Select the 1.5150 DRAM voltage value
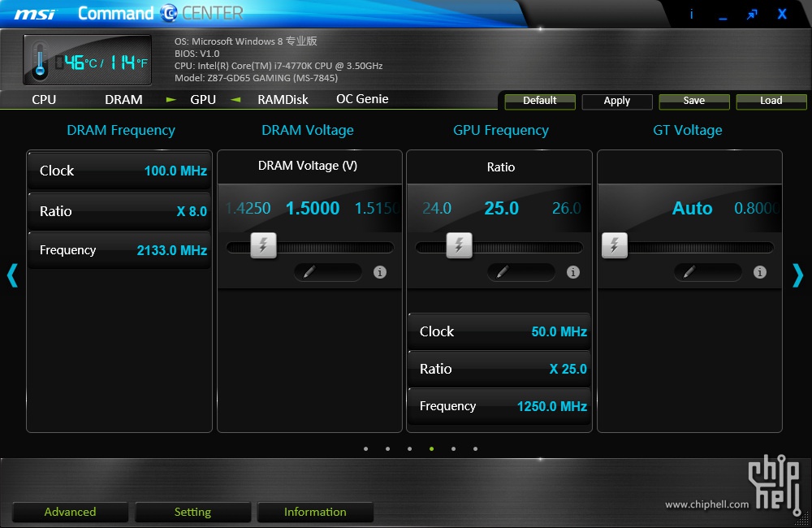812x528 pixels. [x=377, y=208]
